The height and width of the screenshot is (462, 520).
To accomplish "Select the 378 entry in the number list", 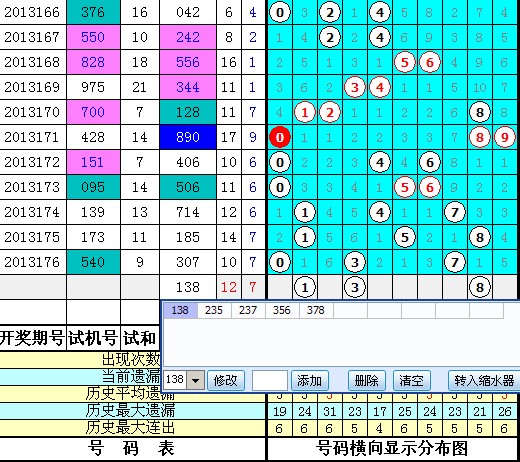I will 316,310.
